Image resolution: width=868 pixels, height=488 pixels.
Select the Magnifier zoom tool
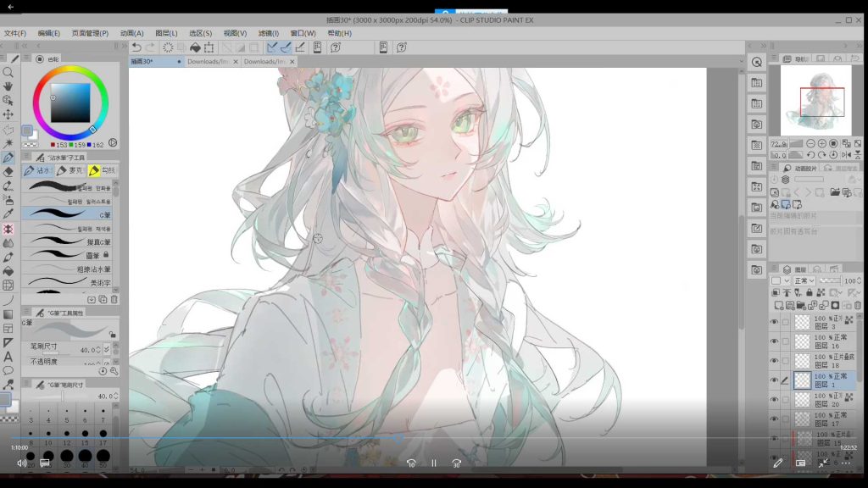[x=8, y=70]
